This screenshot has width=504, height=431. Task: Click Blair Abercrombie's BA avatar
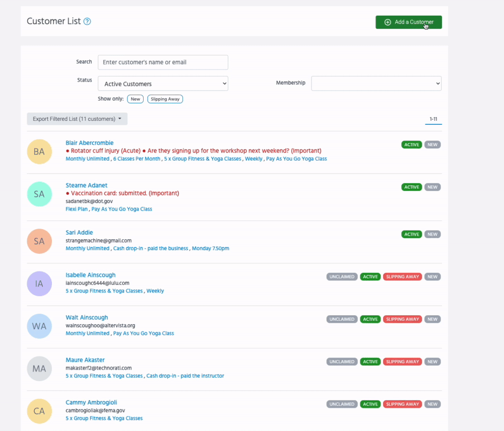click(x=39, y=152)
